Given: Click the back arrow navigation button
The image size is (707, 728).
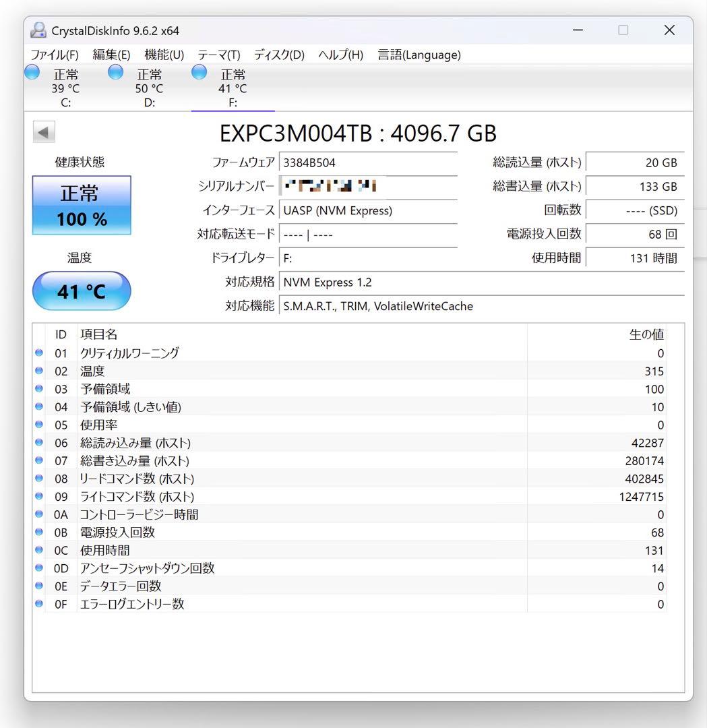Looking at the screenshot, I should 43,131.
